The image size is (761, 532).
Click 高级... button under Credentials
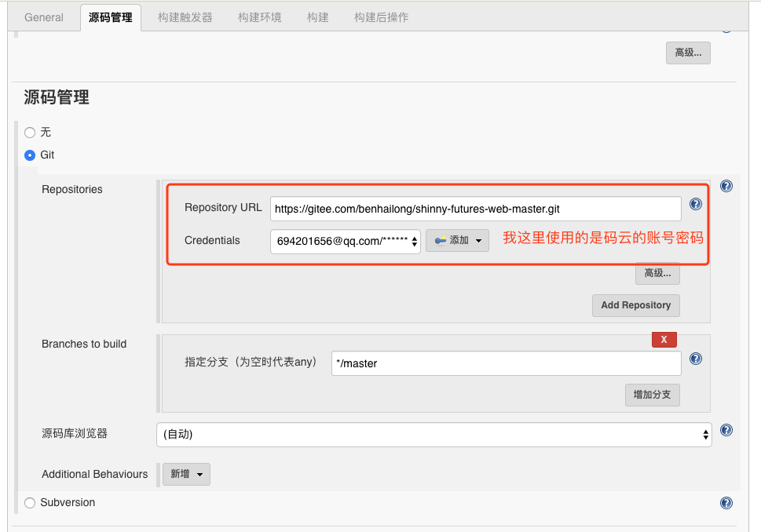[657, 274]
